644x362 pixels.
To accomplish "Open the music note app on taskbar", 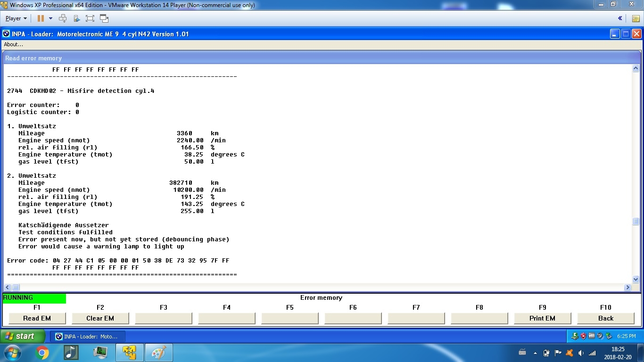I will pos(71,353).
